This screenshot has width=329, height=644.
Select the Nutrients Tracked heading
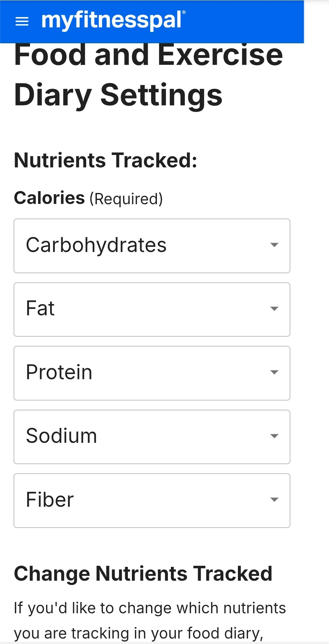[106, 160]
